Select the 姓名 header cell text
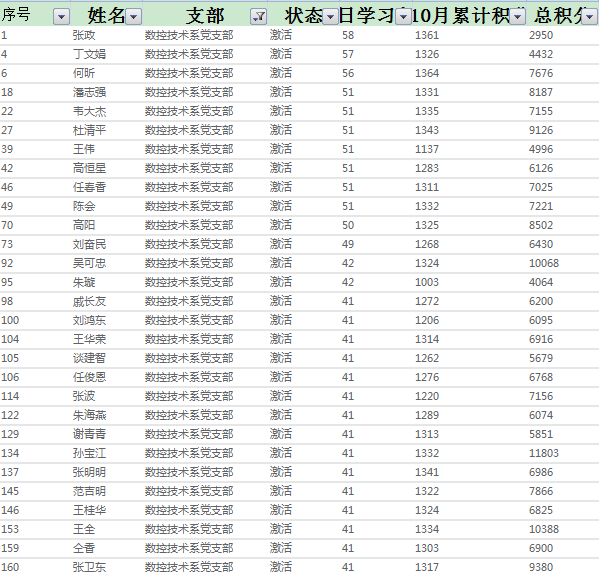The image size is (599, 576). [106, 16]
